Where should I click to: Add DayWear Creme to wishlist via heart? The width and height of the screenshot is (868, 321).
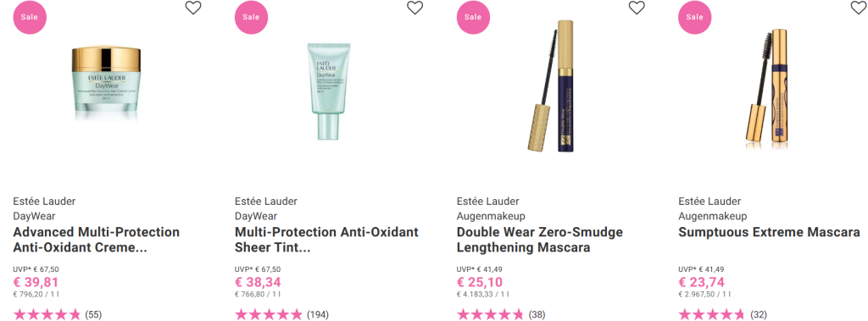193,8
